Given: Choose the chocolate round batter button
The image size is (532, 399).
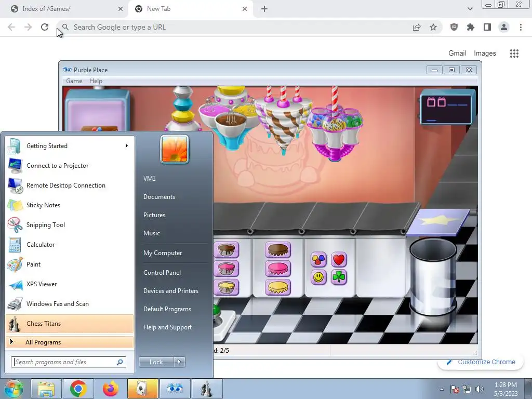Looking at the screenshot, I should 278,250.
